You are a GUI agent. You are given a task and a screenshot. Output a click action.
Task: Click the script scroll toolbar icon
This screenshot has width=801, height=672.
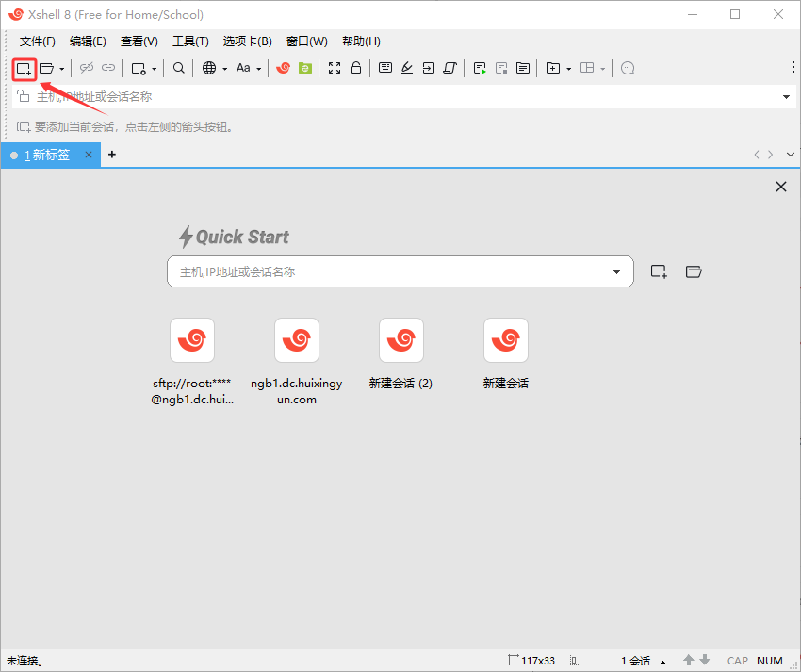tap(450, 68)
